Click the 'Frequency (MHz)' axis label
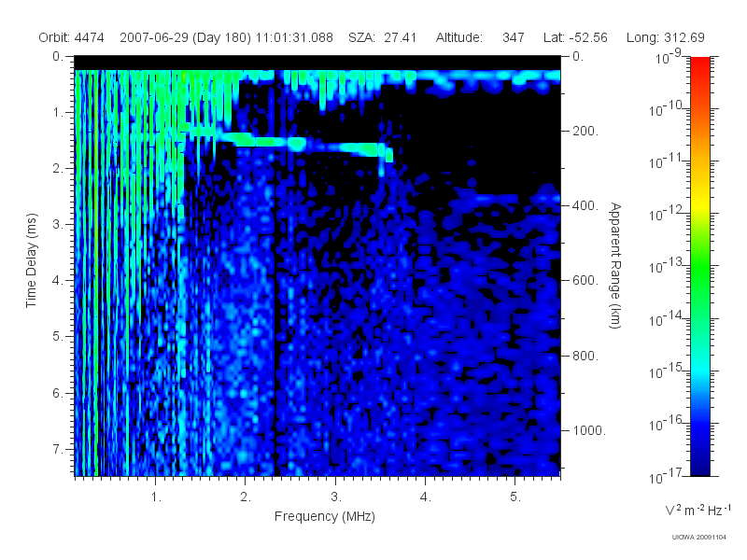747x560 pixels. [x=324, y=516]
